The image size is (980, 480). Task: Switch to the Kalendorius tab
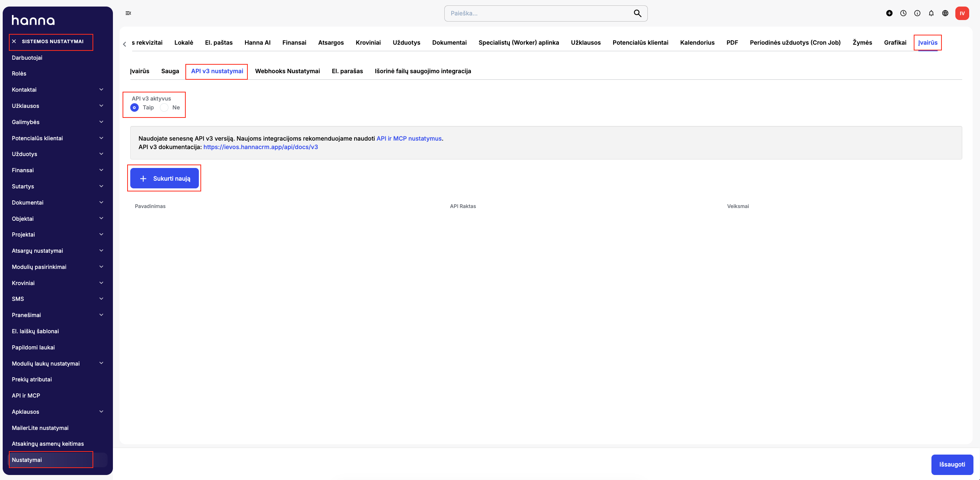point(697,42)
